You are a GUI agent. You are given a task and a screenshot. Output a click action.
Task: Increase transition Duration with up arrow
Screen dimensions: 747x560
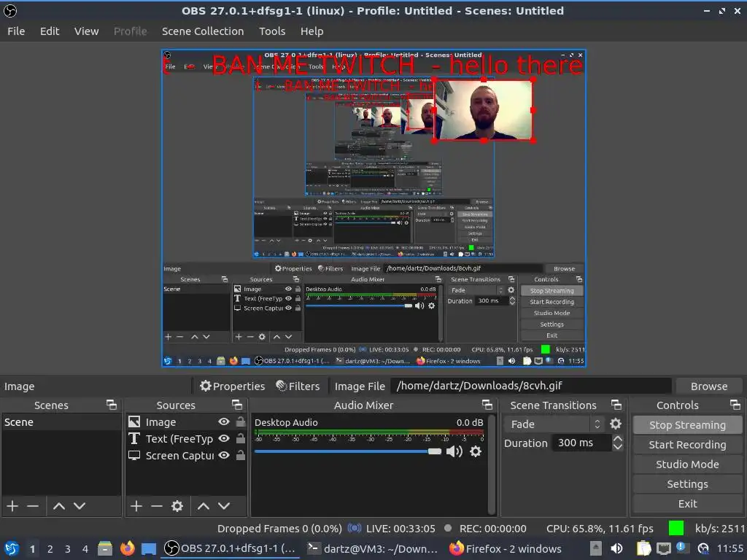click(617, 440)
